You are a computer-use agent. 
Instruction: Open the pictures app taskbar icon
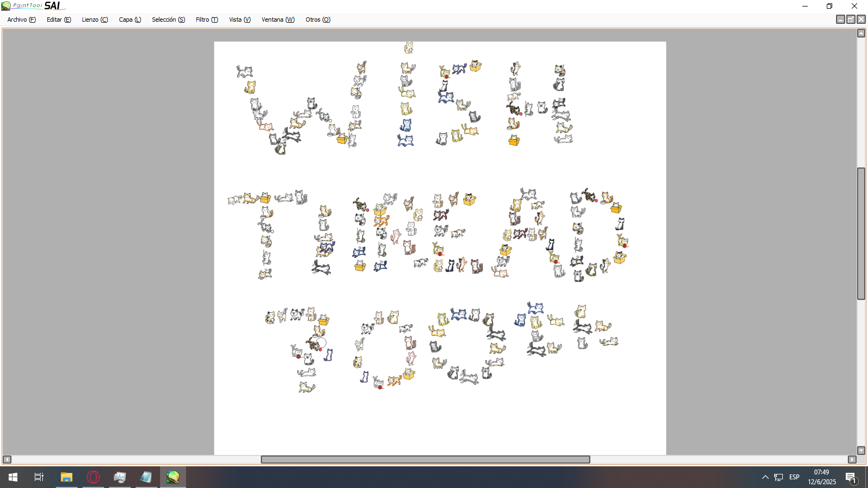click(x=119, y=477)
